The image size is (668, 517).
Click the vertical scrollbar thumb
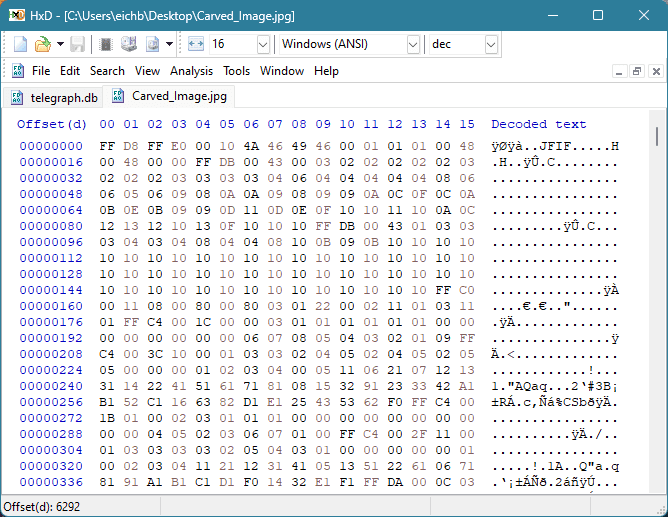click(657, 135)
